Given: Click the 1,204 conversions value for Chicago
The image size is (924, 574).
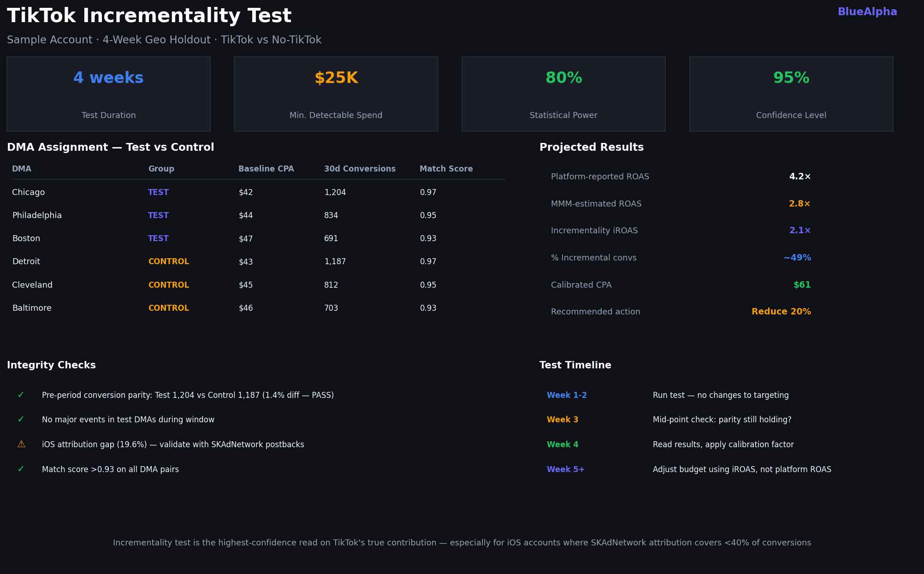Looking at the screenshot, I should click(x=335, y=192).
